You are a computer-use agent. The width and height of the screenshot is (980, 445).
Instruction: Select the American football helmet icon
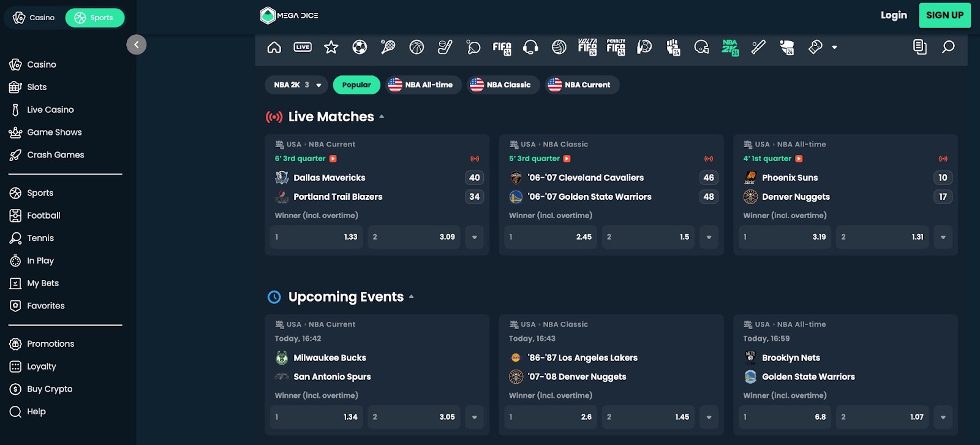[x=701, y=47]
